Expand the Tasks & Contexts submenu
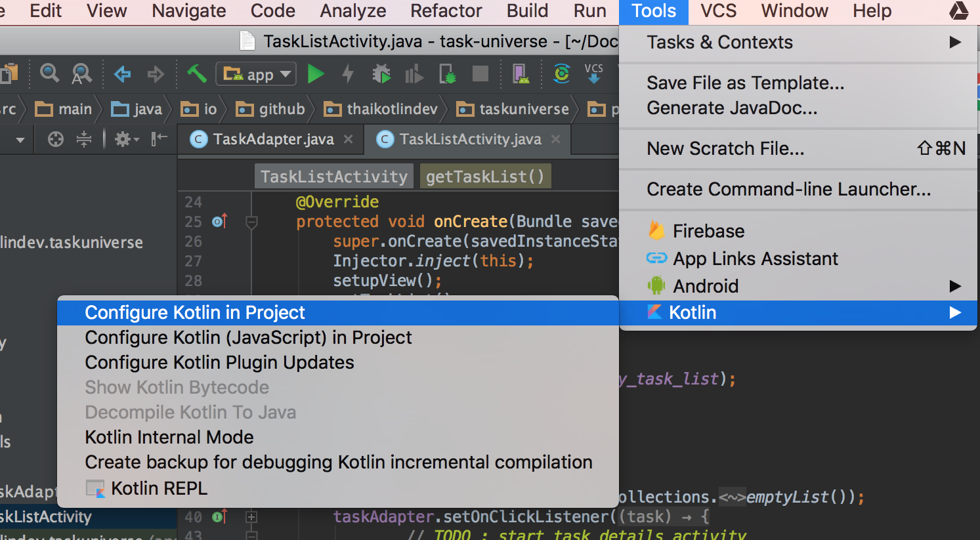 (719, 42)
